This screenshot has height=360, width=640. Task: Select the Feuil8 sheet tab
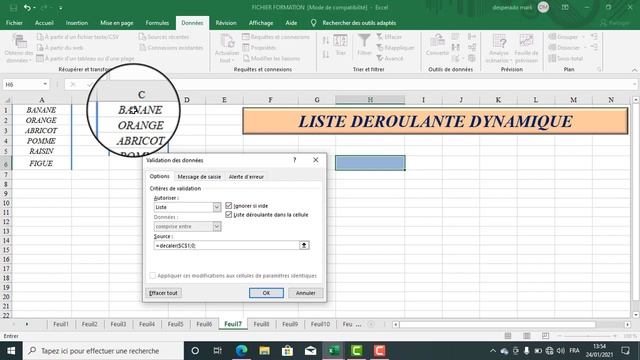pos(261,324)
